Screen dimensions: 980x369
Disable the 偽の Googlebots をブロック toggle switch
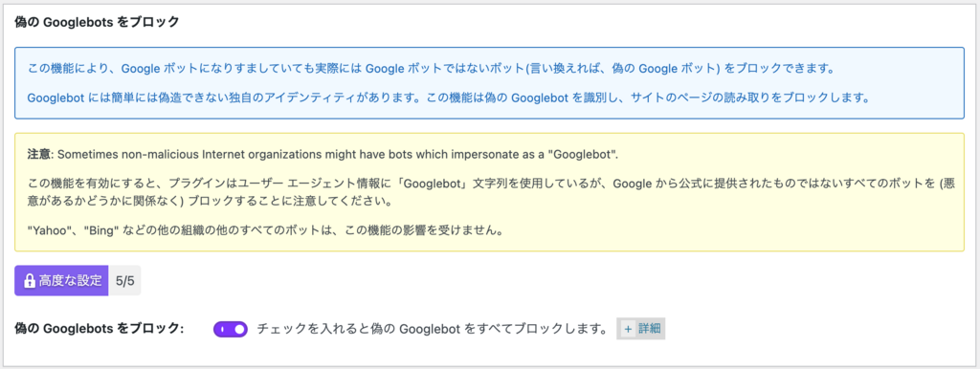pos(231,329)
